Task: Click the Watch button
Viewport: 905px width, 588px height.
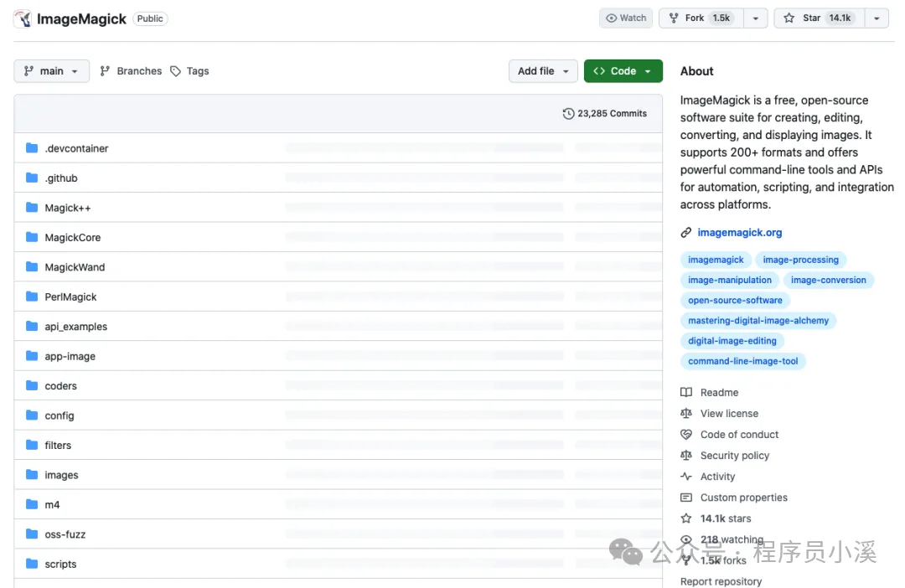Action: [x=626, y=18]
